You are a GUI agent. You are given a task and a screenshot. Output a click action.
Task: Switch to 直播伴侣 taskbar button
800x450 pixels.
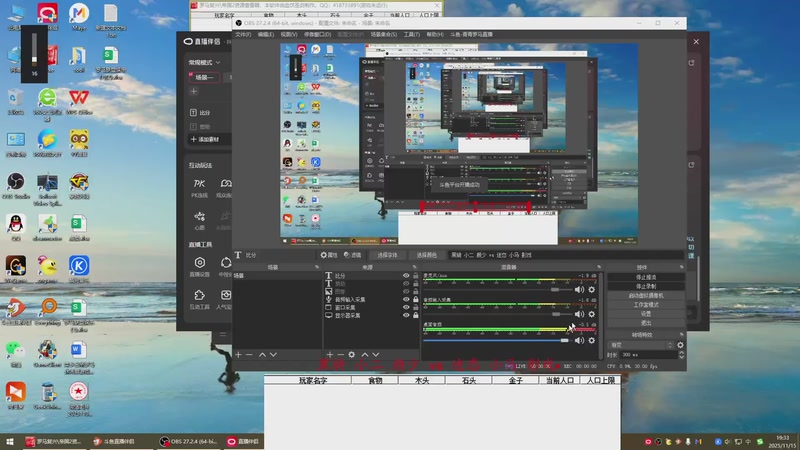[243, 441]
